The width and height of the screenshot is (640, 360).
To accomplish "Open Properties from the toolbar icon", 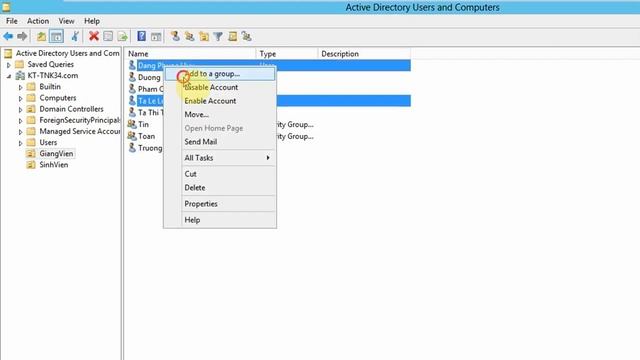I will [108, 36].
